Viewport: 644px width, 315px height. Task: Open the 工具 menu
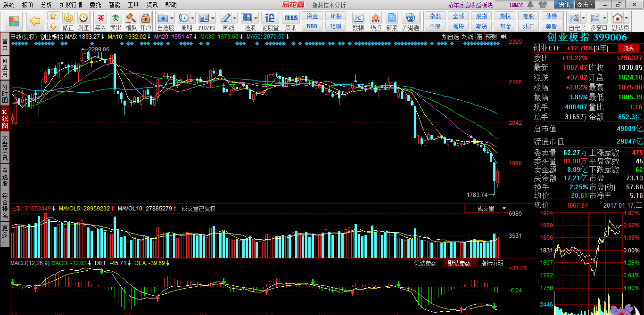click(x=133, y=5)
